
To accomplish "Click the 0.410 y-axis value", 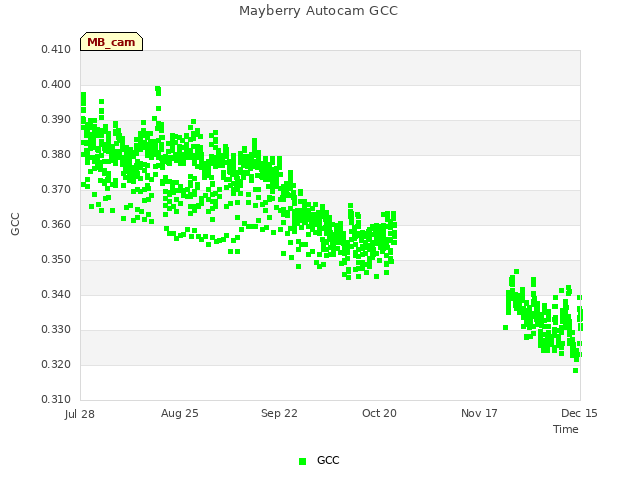I will click(56, 49).
